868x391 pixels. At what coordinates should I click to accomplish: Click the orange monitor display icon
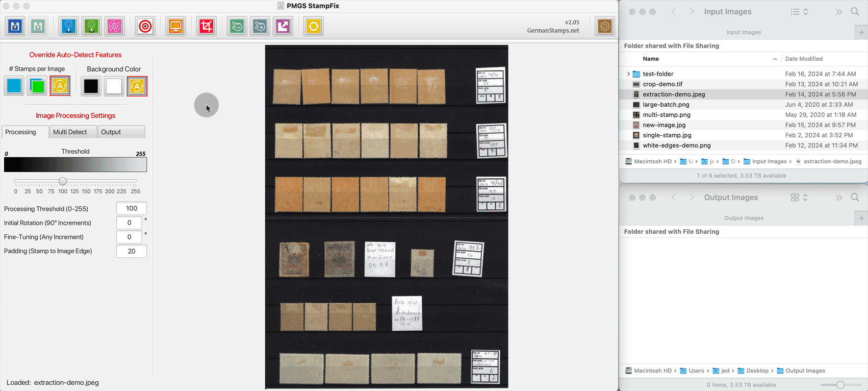point(175,26)
